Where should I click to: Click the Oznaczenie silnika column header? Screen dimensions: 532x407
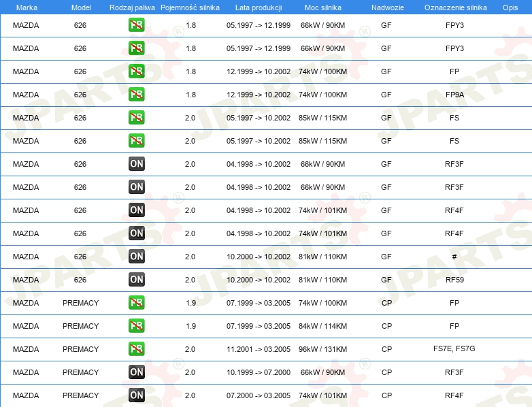point(455,7)
